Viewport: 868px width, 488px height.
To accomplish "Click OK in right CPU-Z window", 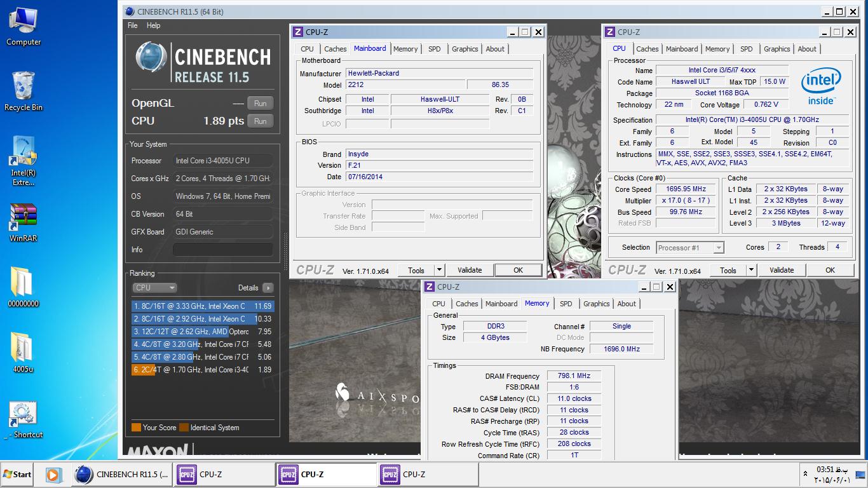I will click(831, 270).
